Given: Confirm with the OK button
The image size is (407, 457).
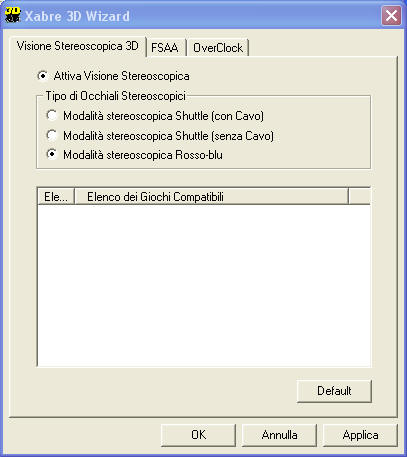Looking at the screenshot, I should point(198,435).
